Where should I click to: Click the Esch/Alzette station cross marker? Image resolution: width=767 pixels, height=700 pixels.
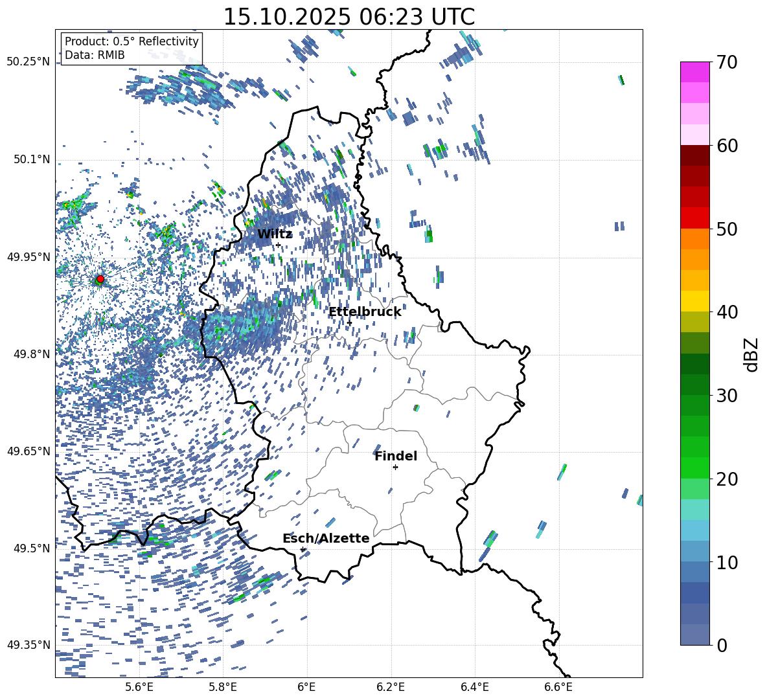tap(303, 549)
